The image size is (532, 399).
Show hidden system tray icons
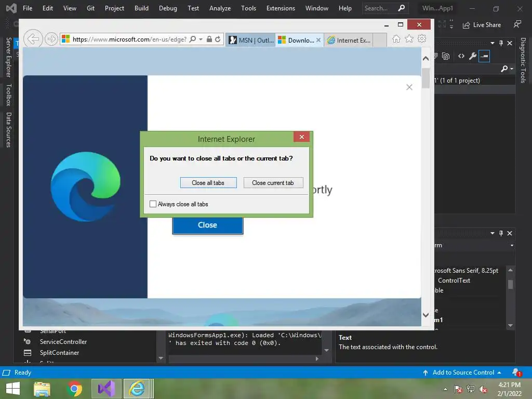coord(445,389)
